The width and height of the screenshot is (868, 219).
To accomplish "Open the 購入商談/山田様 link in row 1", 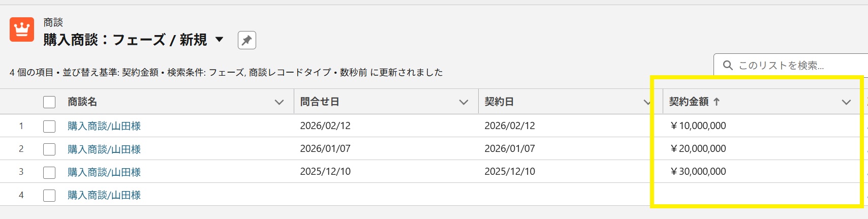I will [x=104, y=126].
